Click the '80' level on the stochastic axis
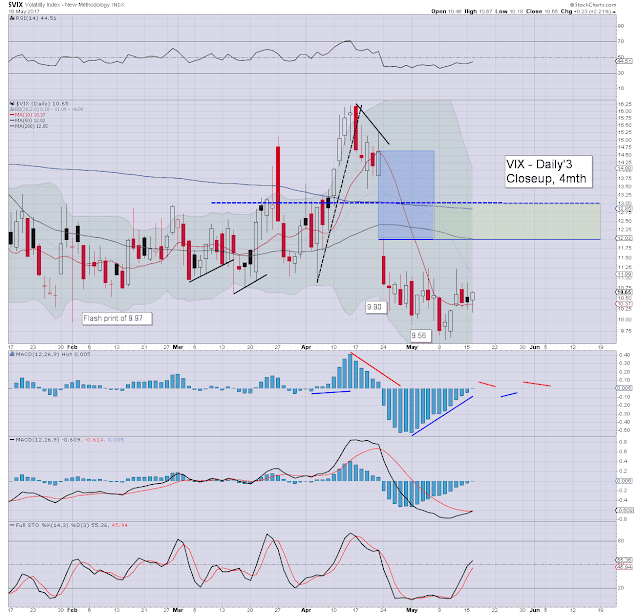 (621, 541)
